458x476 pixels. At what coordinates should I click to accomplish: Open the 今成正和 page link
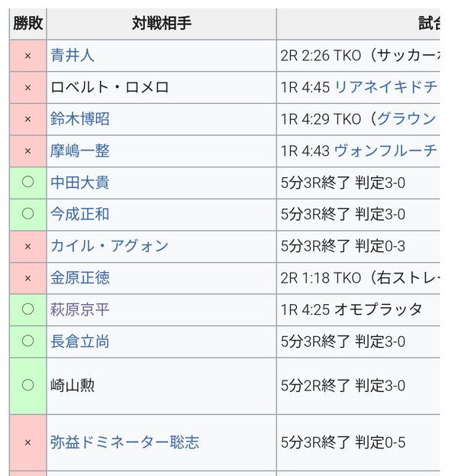(x=80, y=214)
